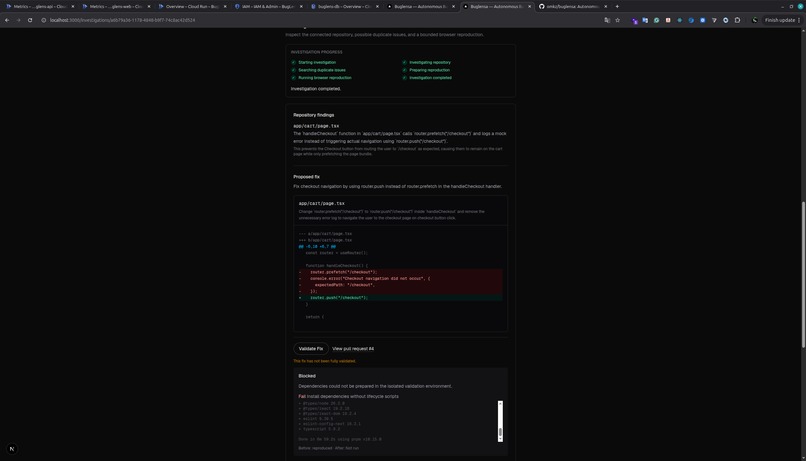Viewport: 806px width, 461px height.
Task: Click app/cart/page.tsx under Repository findings
Action: pyautogui.click(x=316, y=126)
